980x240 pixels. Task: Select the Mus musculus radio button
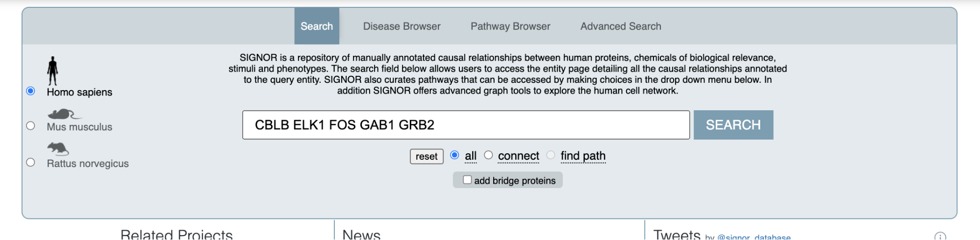(x=31, y=126)
